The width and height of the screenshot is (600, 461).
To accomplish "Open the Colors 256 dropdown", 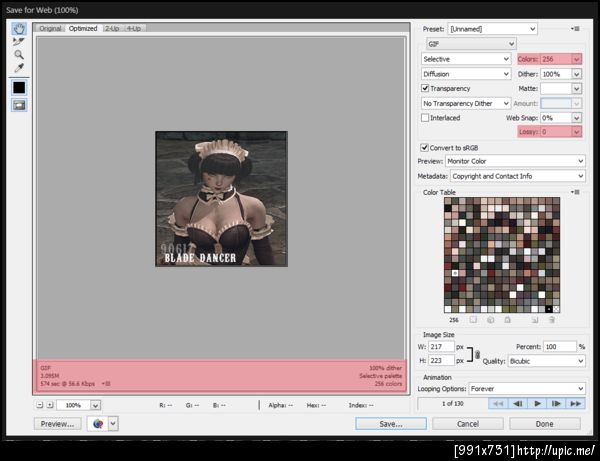I will (576, 59).
